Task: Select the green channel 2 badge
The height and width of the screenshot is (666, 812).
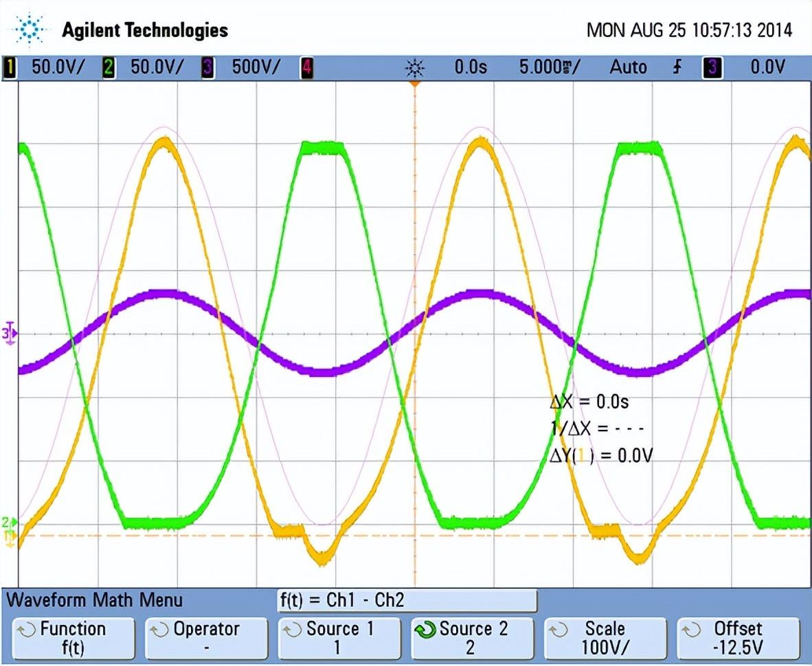Action: tap(109, 67)
